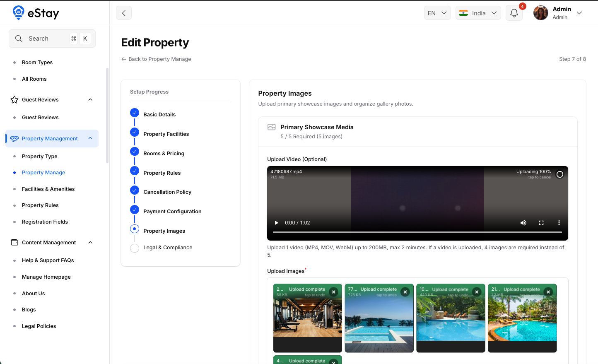Click the video progress seek bar
The image size is (598, 364).
(417, 232)
